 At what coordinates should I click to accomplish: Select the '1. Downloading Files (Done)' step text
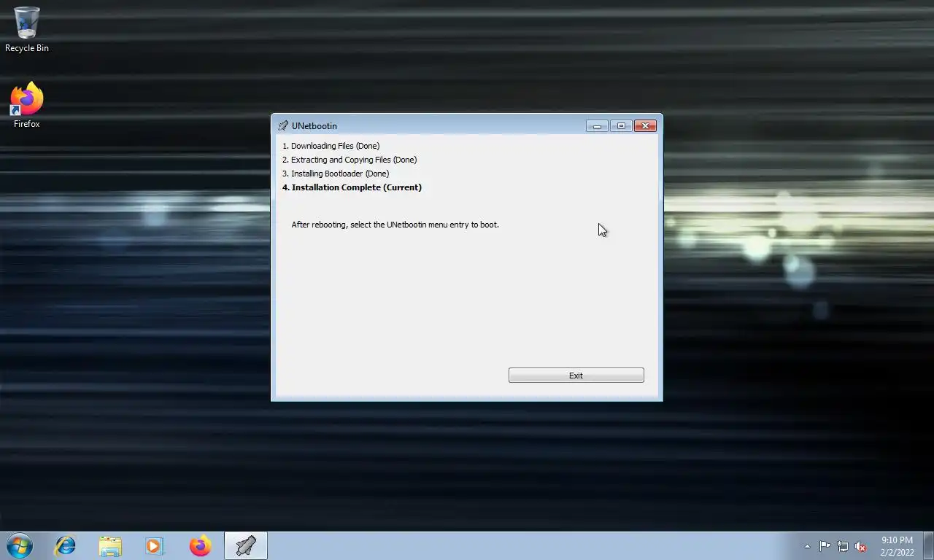pos(331,146)
